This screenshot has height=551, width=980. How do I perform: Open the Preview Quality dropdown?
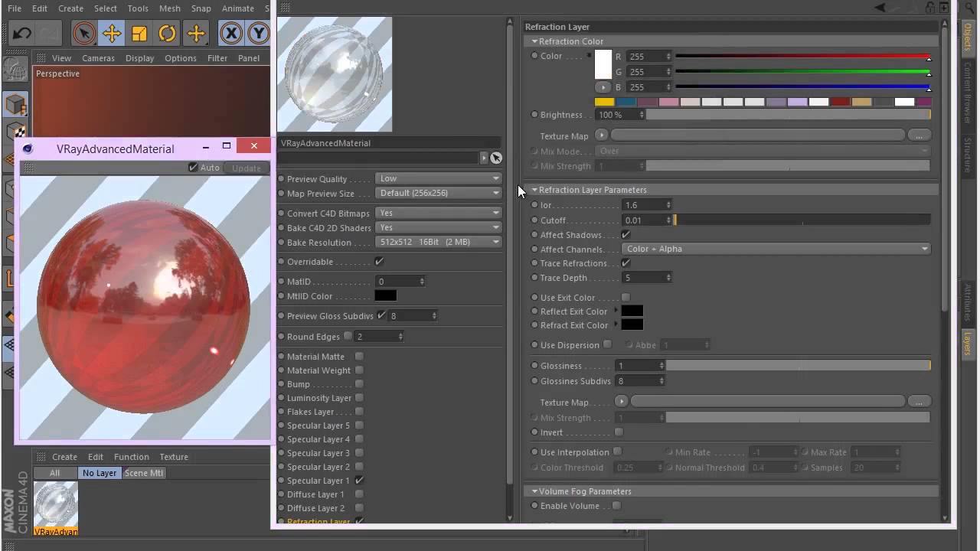click(439, 178)
